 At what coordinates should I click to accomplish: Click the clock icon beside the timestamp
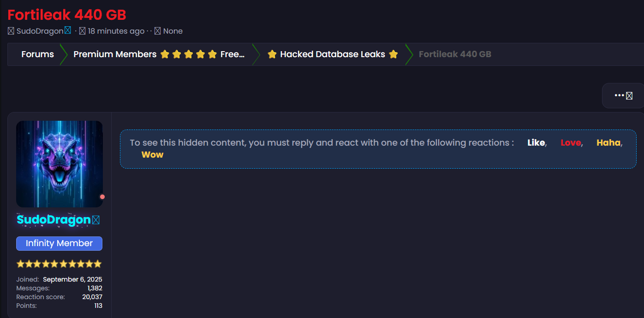point(83,31)
